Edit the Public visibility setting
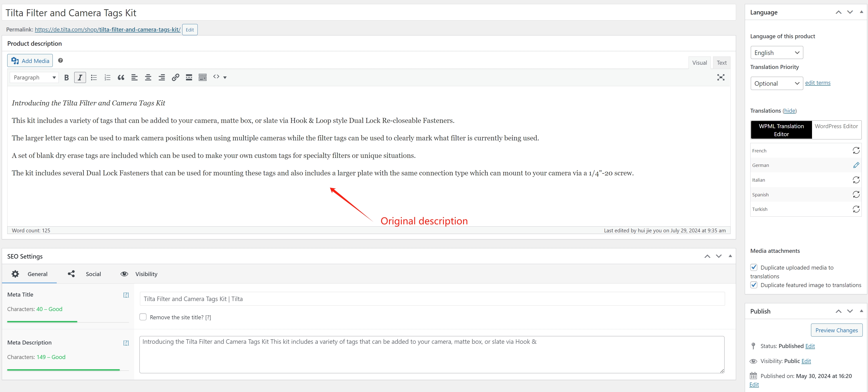This screenshot has height=392, width=868. pos(806,361)
